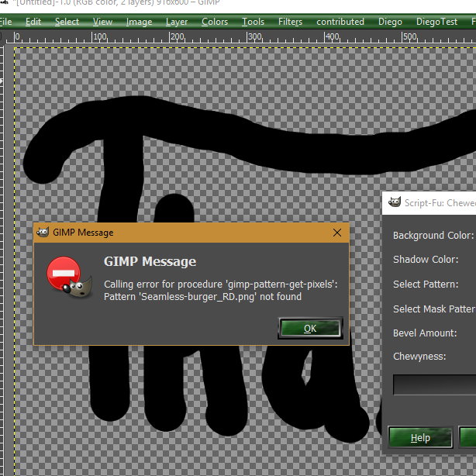Open the Diego menu
The image size is (476, 476).
coord(390,22)
